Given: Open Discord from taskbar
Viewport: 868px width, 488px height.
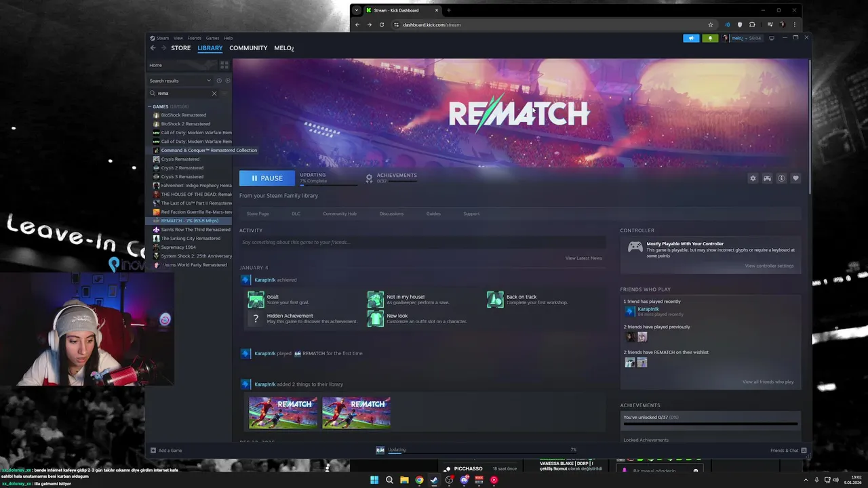Looking at the screenshot, I should pyautogui.click(x=464, y=480).
